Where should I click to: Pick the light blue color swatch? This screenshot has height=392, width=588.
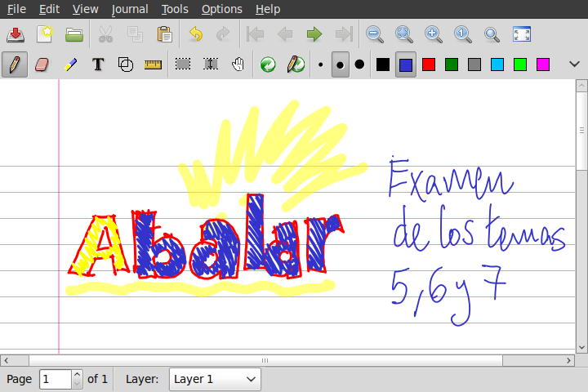pyautogui.click(x=497, y=65)
